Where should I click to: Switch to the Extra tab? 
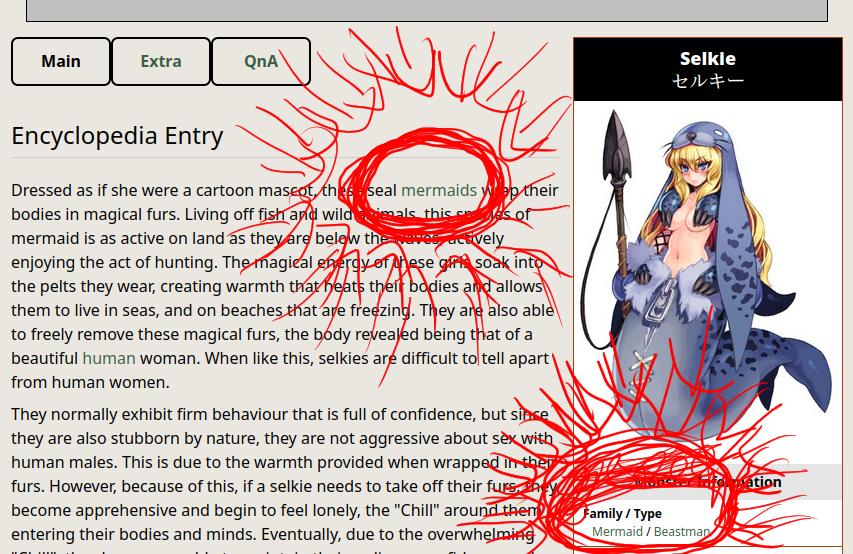(x=161, y=61)
